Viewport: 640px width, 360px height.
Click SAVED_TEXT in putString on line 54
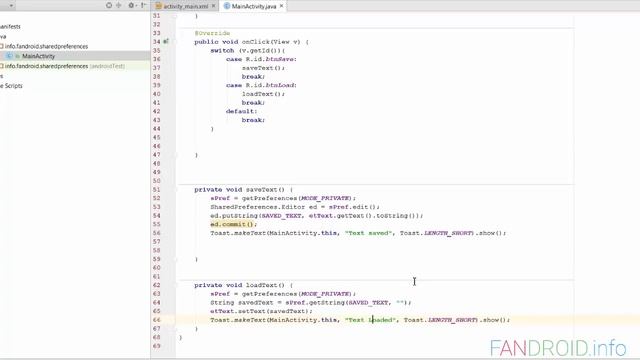(281, 216)
